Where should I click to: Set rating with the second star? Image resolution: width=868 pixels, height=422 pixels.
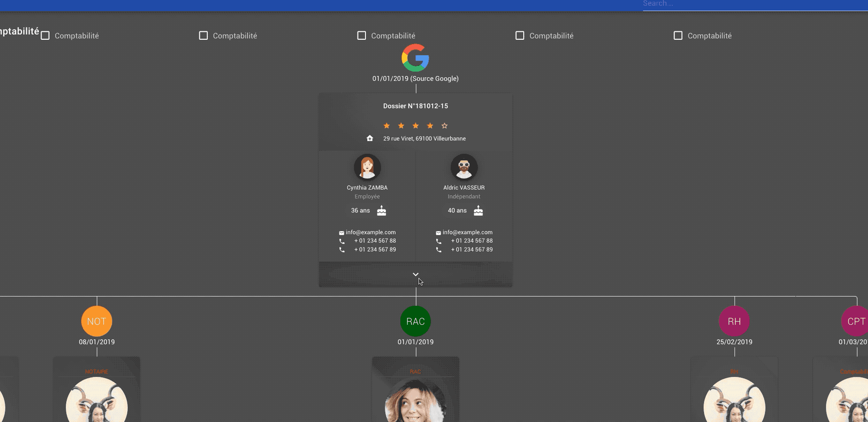pyautogui.click(x=401, y=126)
